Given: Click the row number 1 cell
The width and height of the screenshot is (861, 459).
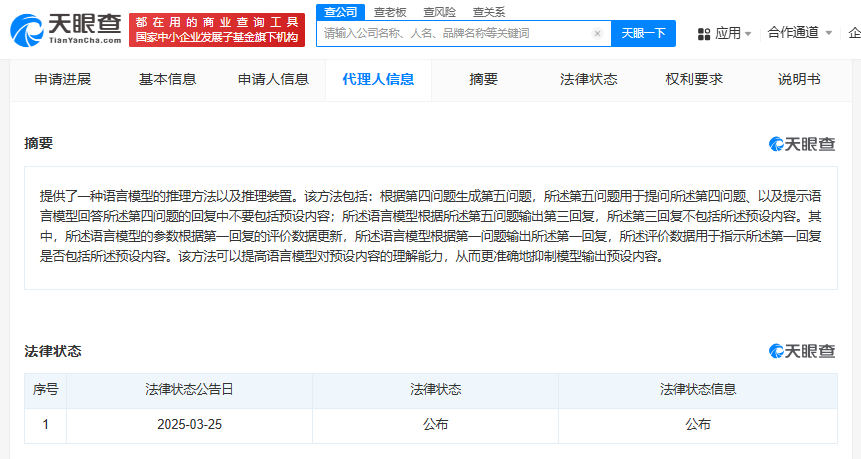Looking at the screenshot, I should click(x=46, y=425).
